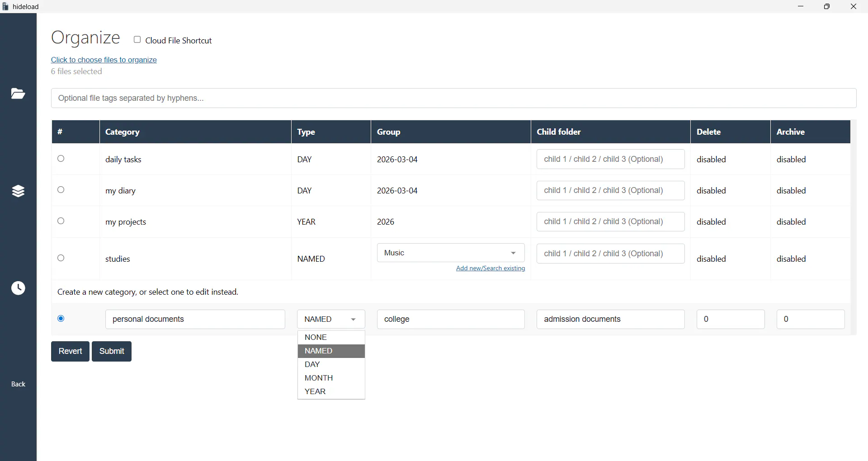Close the hideload window
868x461 pixels.
coord(854,6)
